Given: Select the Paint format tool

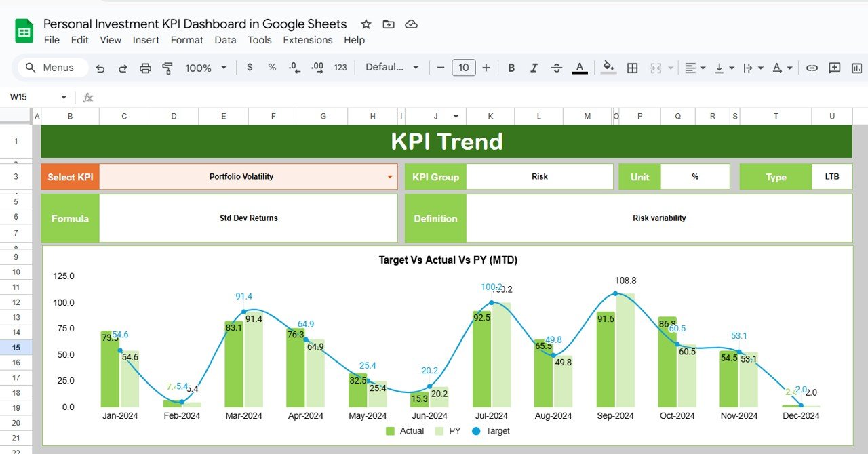Looking at the screenshot, I should click(167, 68).
